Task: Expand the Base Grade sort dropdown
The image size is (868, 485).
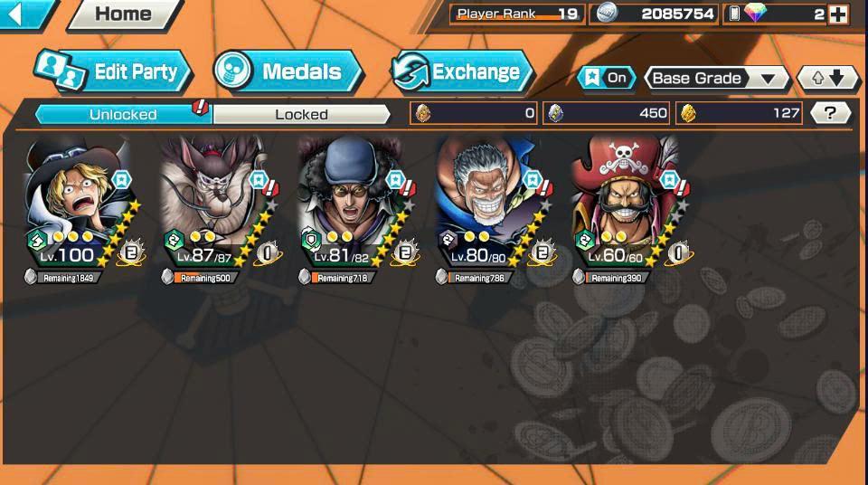Action: 716,78
